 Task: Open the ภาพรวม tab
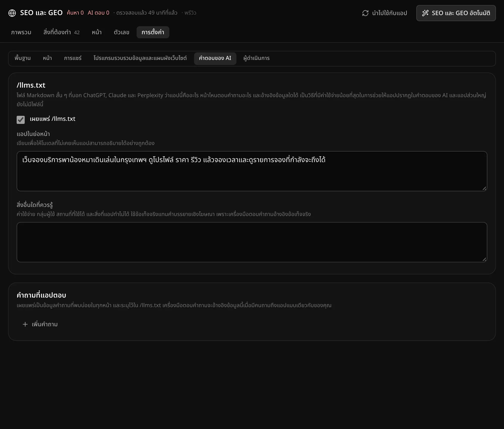tap(21, 32)
